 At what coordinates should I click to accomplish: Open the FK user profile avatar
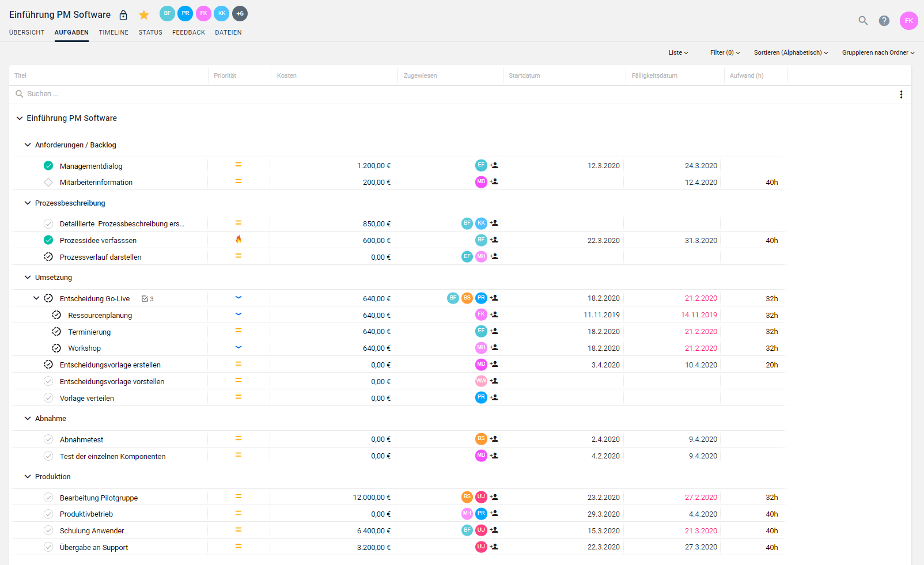click(x=909, y=21)
